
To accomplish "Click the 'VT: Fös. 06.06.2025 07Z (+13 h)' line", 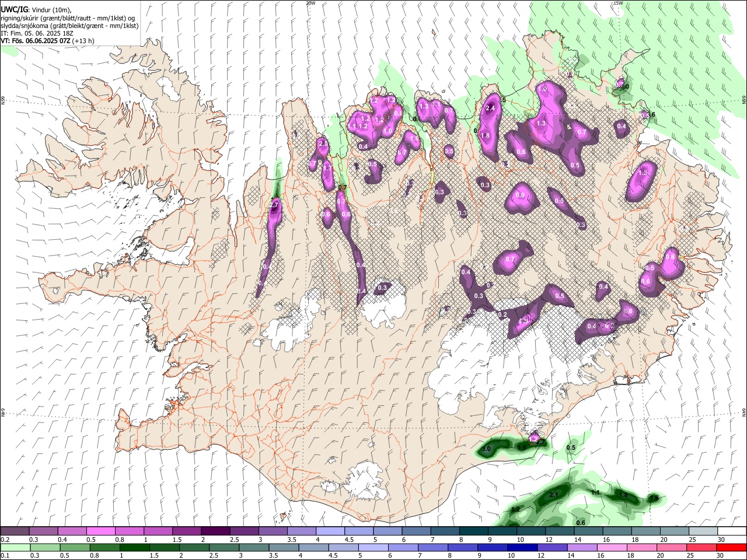I will pyautogui.click(x=48, y=41).
